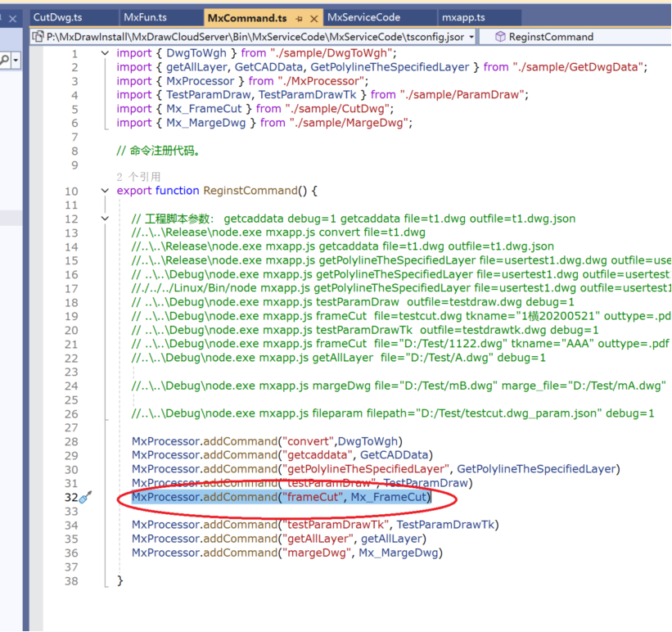
Task: Select the MxServiceCode tab
Action: pos(363,17)
